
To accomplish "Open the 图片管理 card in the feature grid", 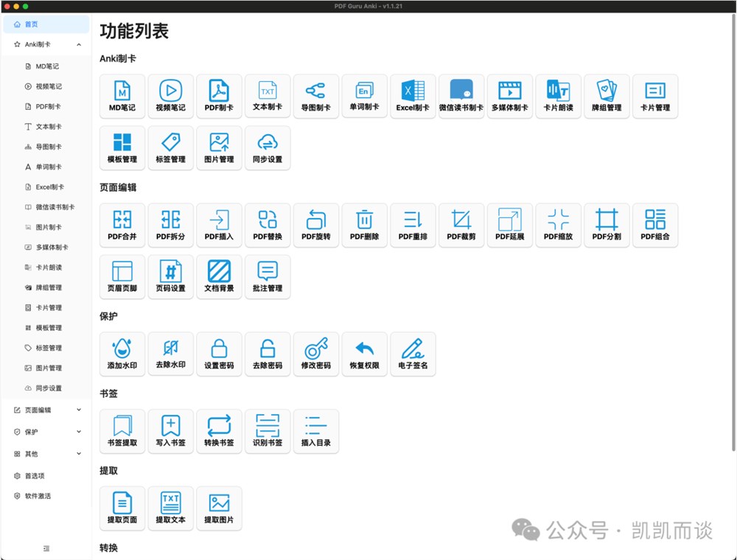I will [219, 148].
